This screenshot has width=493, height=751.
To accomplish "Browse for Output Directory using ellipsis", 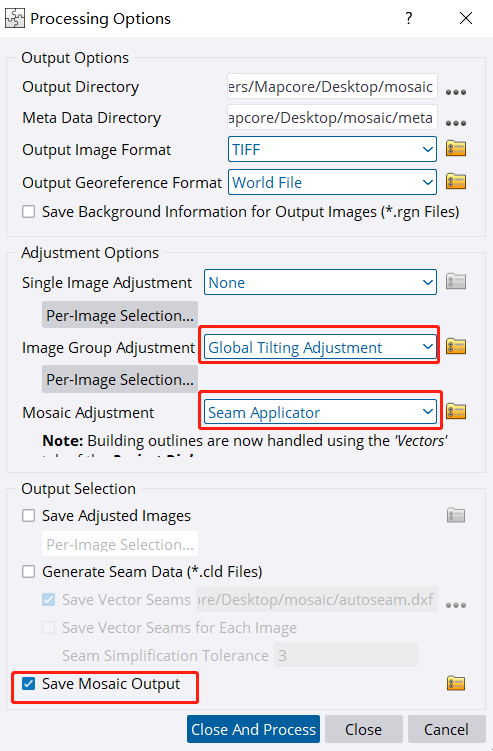I will pyautogui.click(x=456, y=92).
